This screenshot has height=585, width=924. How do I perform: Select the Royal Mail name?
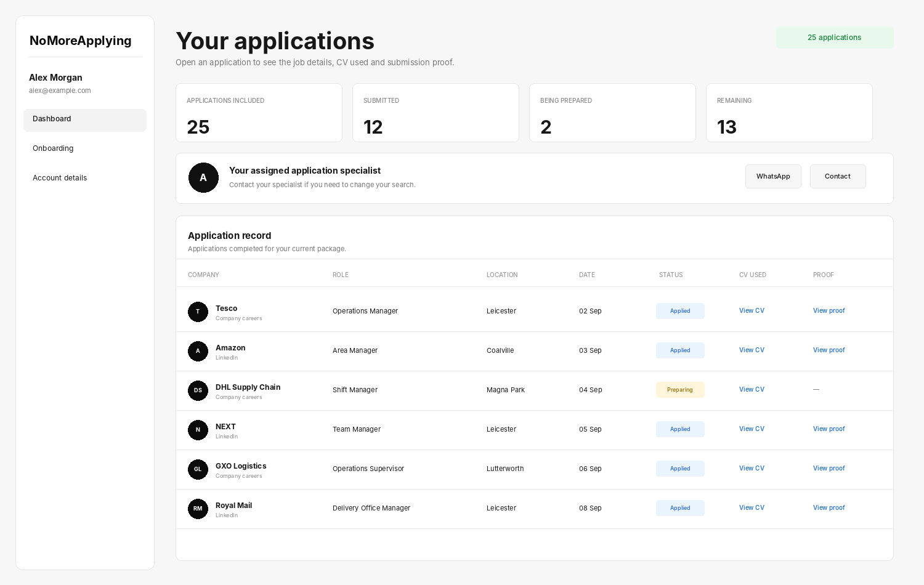(x=233, y=506)
